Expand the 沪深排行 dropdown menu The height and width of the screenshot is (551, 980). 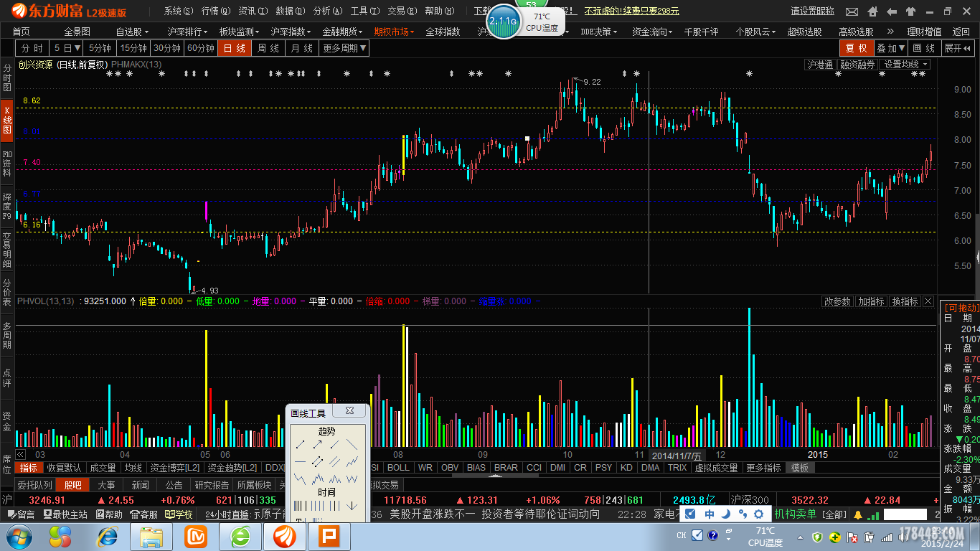point(187,32)
